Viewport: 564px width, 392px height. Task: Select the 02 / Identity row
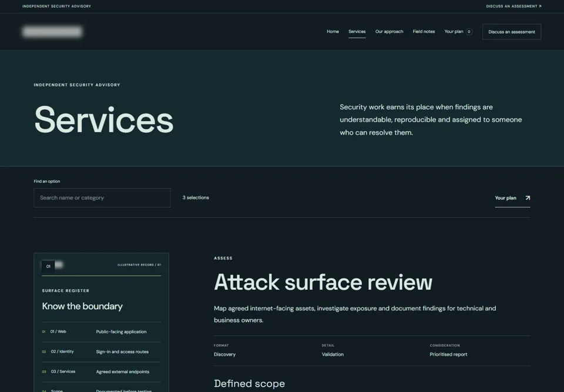(x=102, y=351)
